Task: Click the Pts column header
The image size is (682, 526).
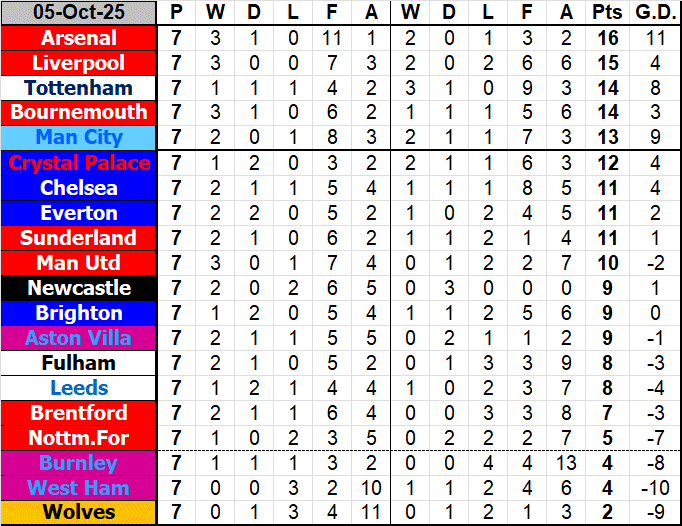Action: click(606, 13)
